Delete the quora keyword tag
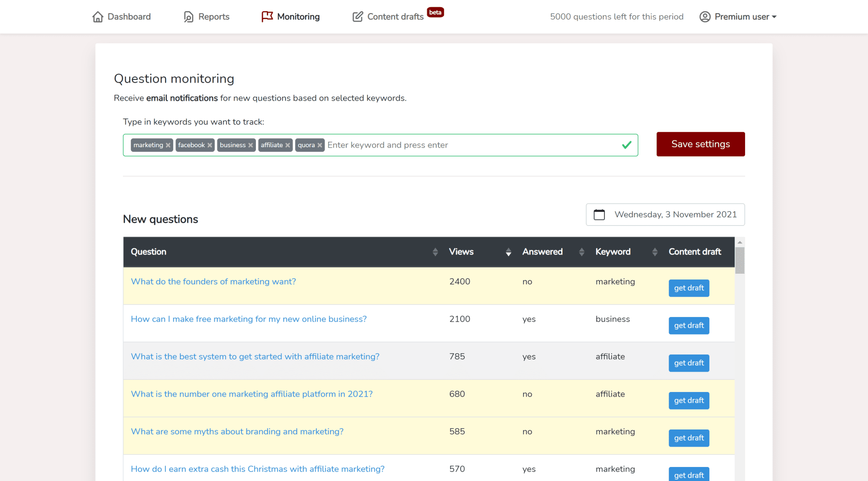The height and width of the screenshot is (481, 868). click(320, 145)
